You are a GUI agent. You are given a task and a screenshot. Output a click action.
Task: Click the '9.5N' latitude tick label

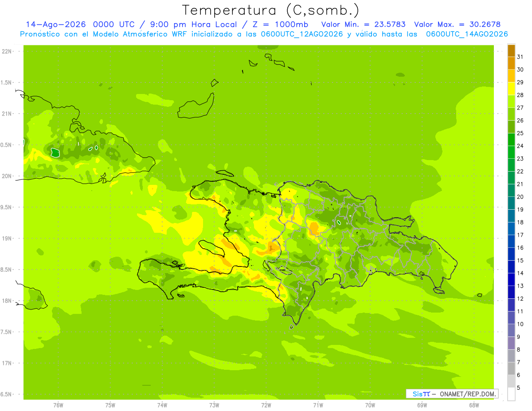[x=6, y=207]
